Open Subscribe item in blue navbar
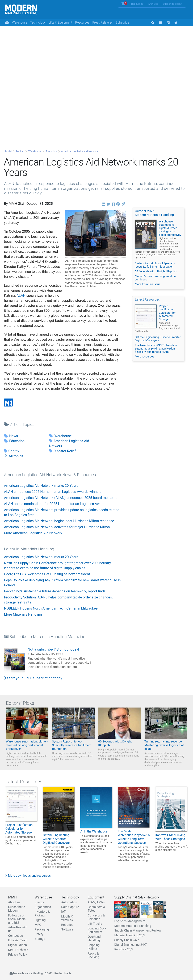 click(122, 23)
